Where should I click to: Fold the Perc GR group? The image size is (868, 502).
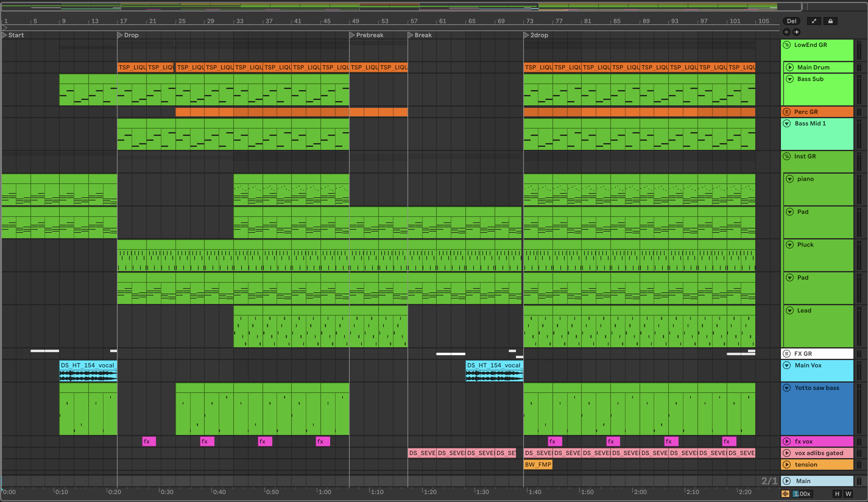(787, 111)
